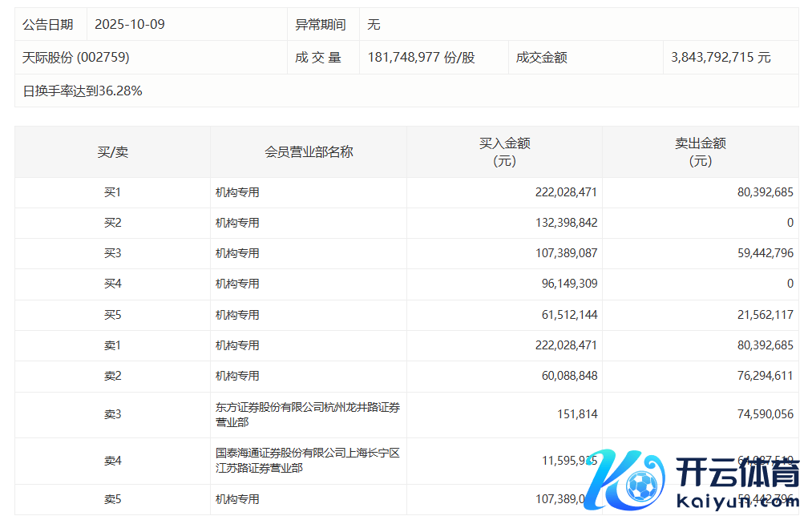Click the 异常期间 field label
Image resolution: width=812 pixels, height=528 pixels.
point(321,25)
